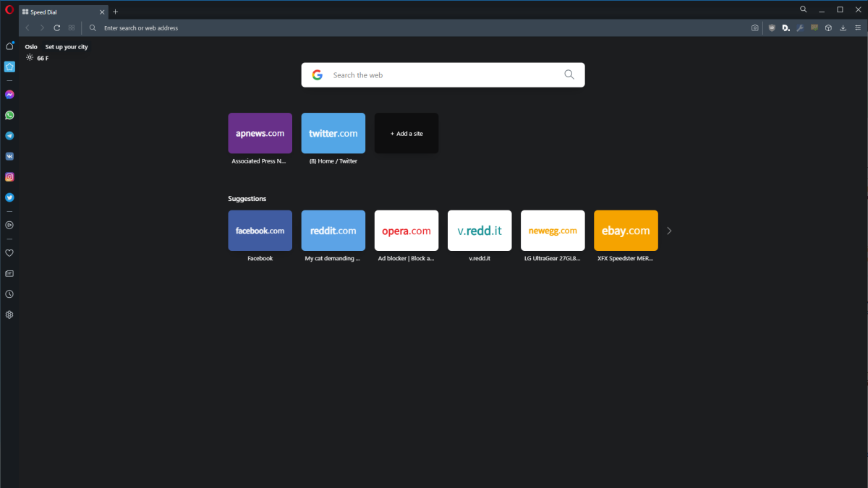This screenshot has width=868, height=488.
Task: Open the extension icon with green checkmark
Action: 814,27
